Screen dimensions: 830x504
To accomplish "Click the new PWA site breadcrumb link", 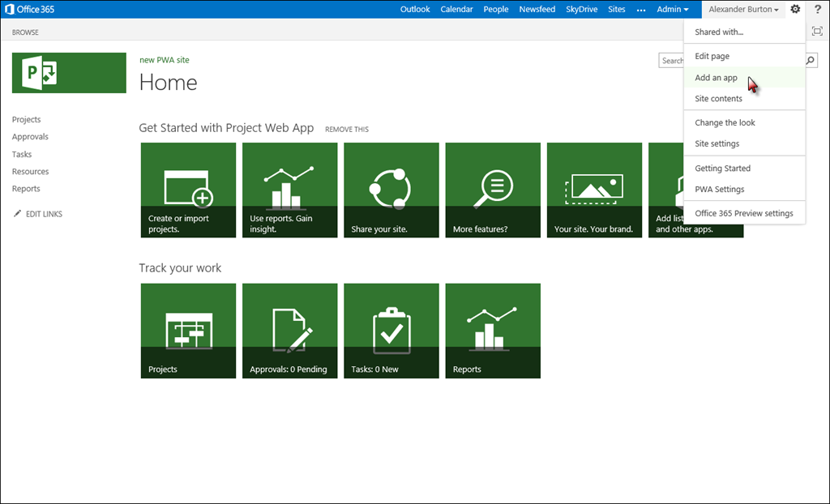I will click(x=164, y=60).
